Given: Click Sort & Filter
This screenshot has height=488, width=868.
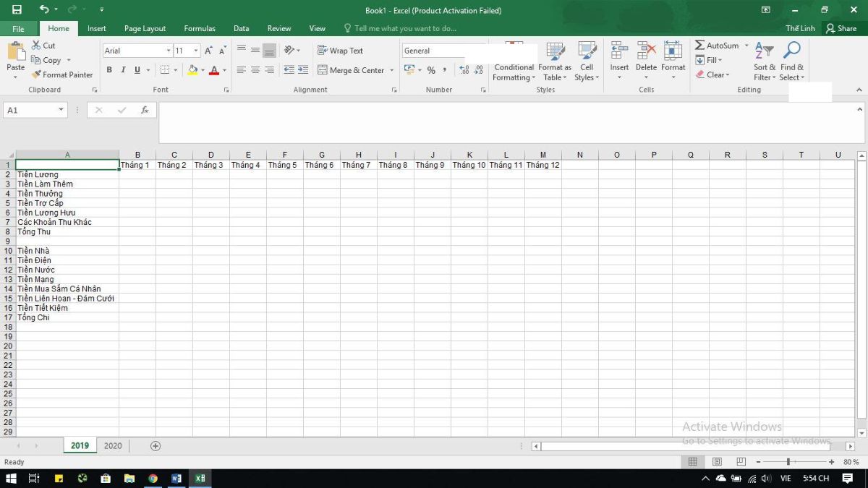Looking at the screenshot, I should click(765, 62).
